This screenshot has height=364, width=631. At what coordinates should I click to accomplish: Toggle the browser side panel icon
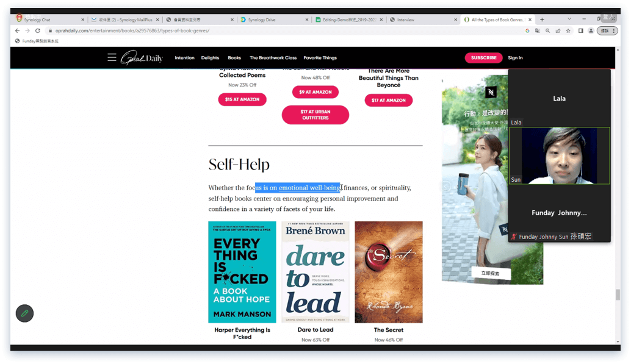(x=580, y=30)
